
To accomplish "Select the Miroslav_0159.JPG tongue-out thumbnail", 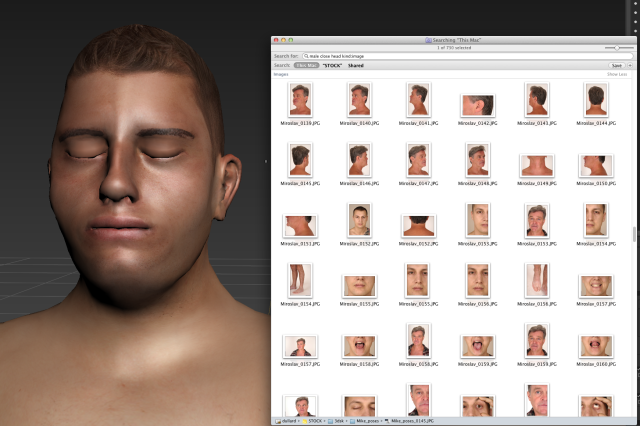I will pyautogui.click(x=478, y=346).
